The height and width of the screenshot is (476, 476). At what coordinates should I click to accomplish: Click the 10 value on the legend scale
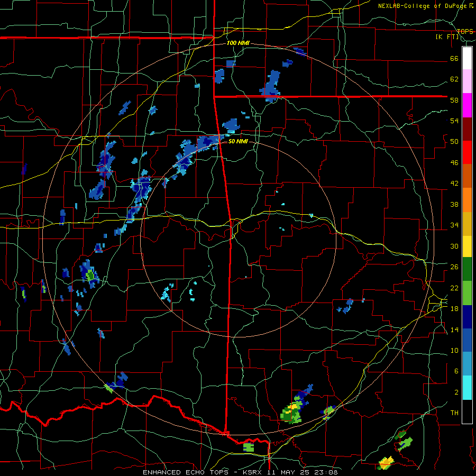point(454,350)
